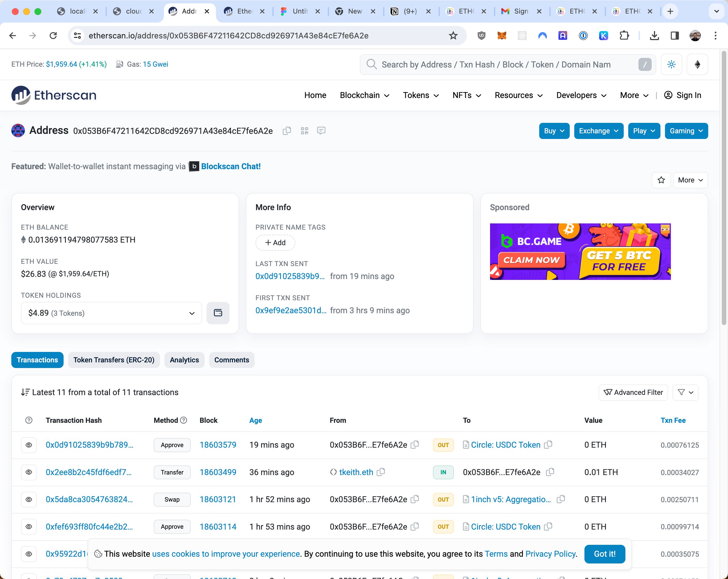Open the Buy dropdown
The width and height of the screenshot is (728, 579).
[x=554, y=131]
